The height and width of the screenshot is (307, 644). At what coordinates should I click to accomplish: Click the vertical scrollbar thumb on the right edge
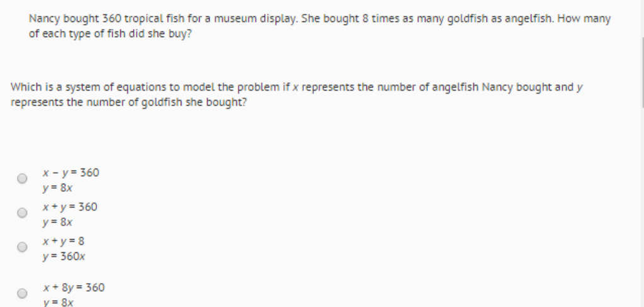(x=642, y=73)
